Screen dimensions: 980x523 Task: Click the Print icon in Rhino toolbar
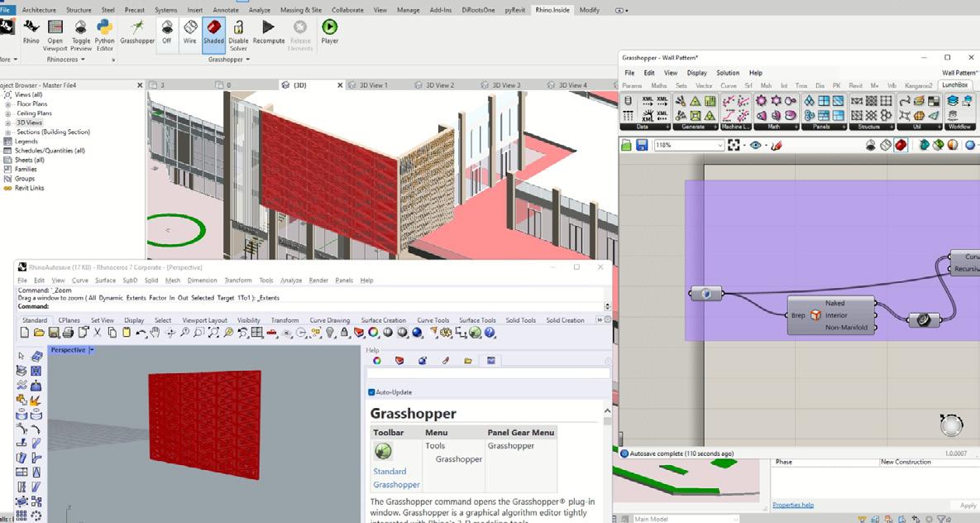[x=68, y=333]
